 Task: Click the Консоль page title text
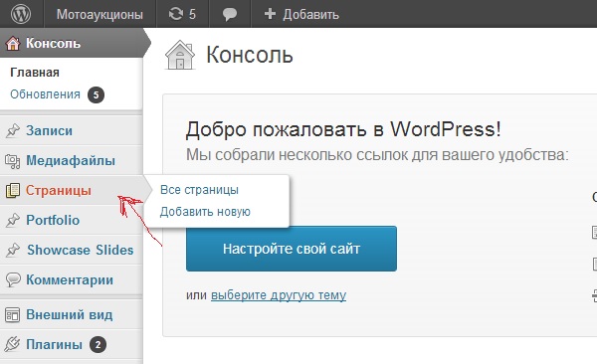coord(250,55)
